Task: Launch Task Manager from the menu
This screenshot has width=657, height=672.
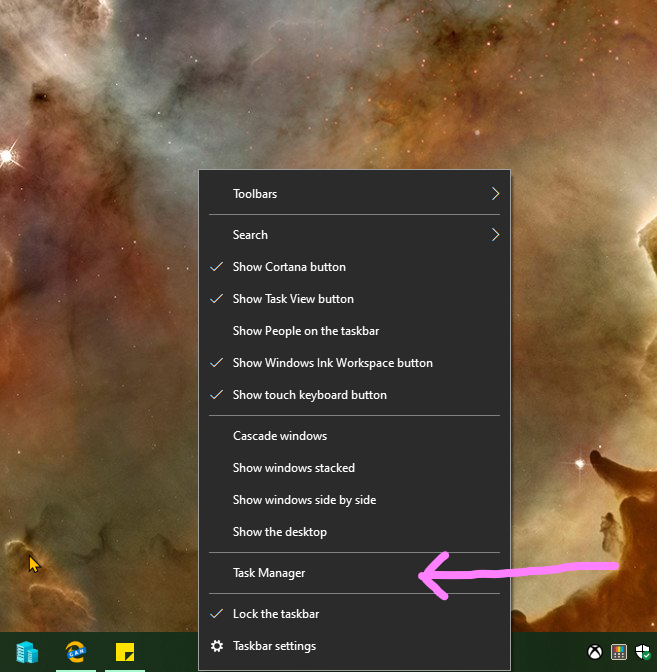Action: pyautogui.click(x=354, y=573)
